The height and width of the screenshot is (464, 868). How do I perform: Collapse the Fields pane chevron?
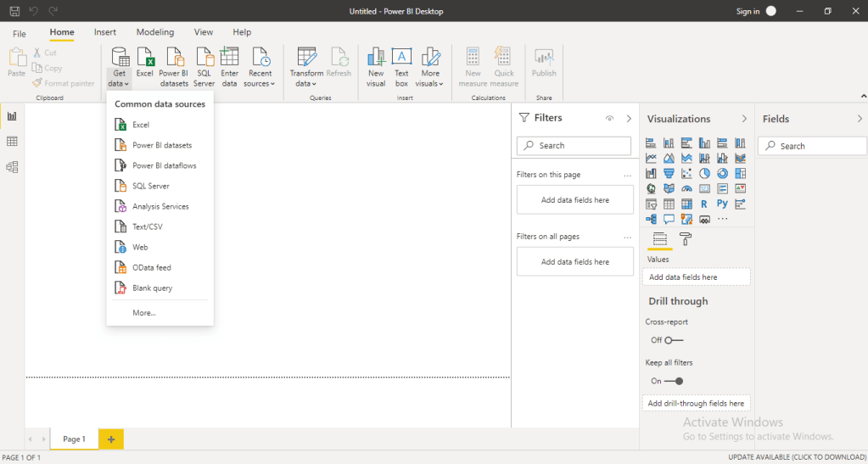860,119
